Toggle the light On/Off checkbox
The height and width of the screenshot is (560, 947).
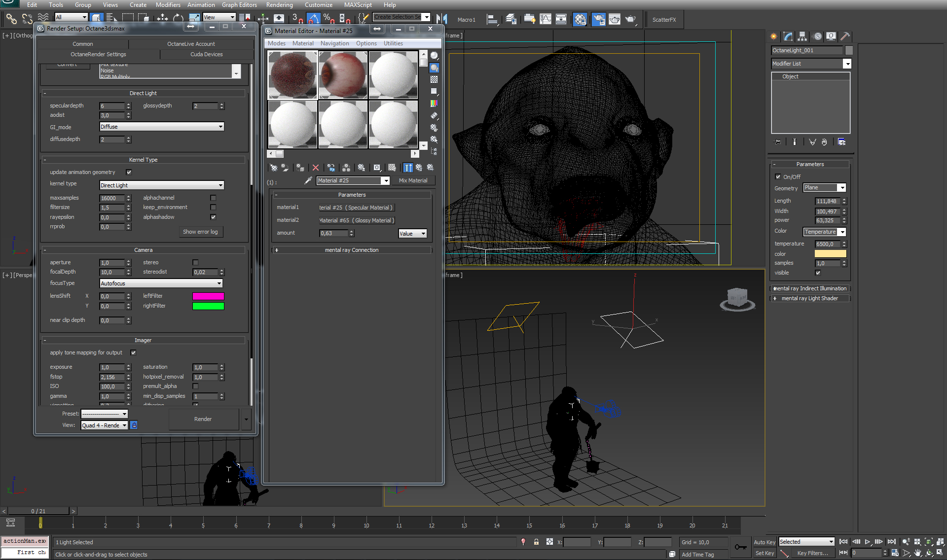pyautogui.click(x=778, y=176)
